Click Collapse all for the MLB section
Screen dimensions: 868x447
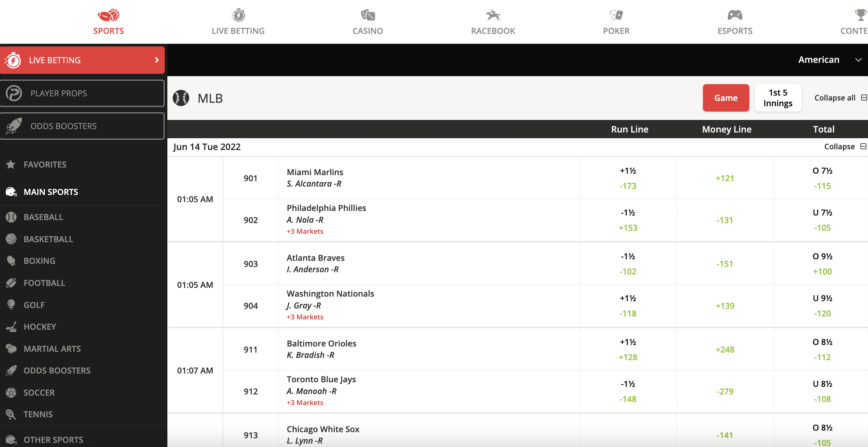[841, 98]
